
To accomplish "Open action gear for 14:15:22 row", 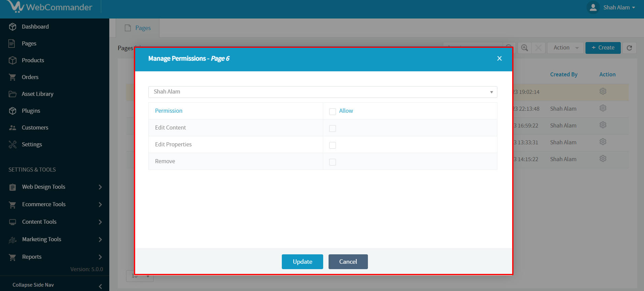I will pos(603,159).
